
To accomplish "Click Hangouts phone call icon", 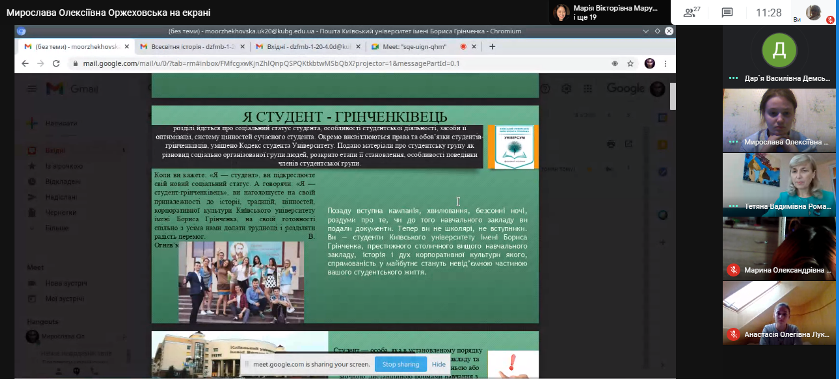I will (95, 371).
